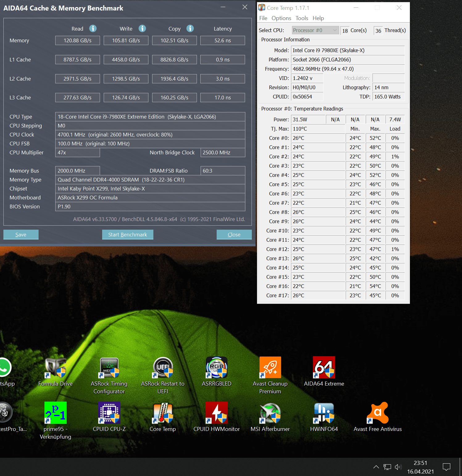The height and width of the screenshot is (476, 462).
Task: Open the File menu in Core Temp
Action: click(263, 18)
